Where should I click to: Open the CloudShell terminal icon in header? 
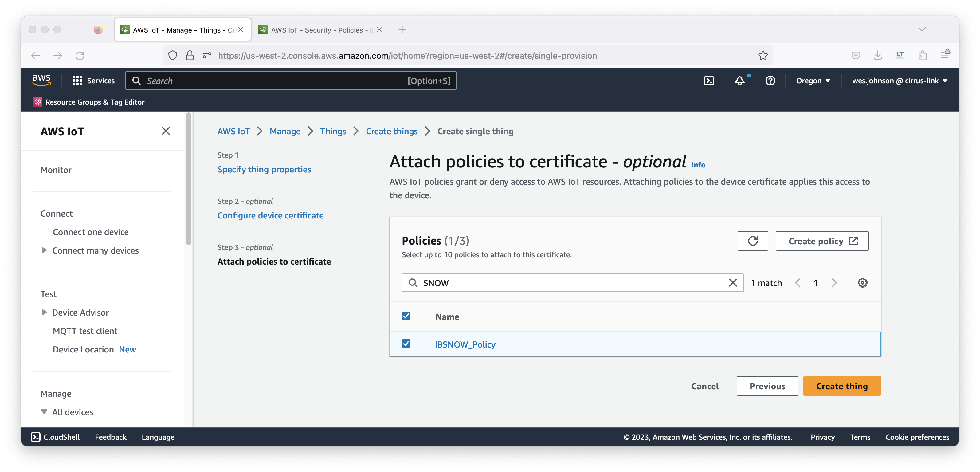pyautogui.click(x=709, y=80)
